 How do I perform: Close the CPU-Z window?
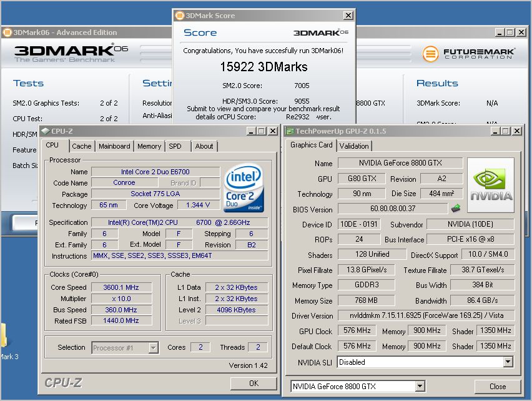tap(273, 131)
